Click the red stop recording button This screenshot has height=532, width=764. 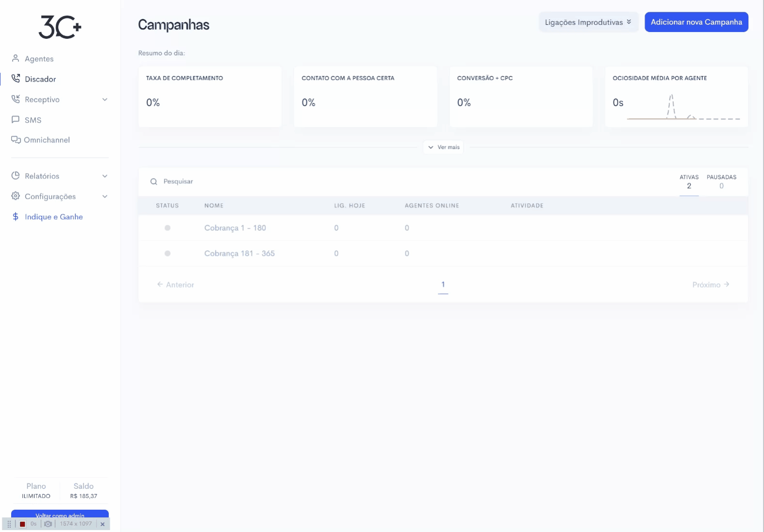coord(22,524)
